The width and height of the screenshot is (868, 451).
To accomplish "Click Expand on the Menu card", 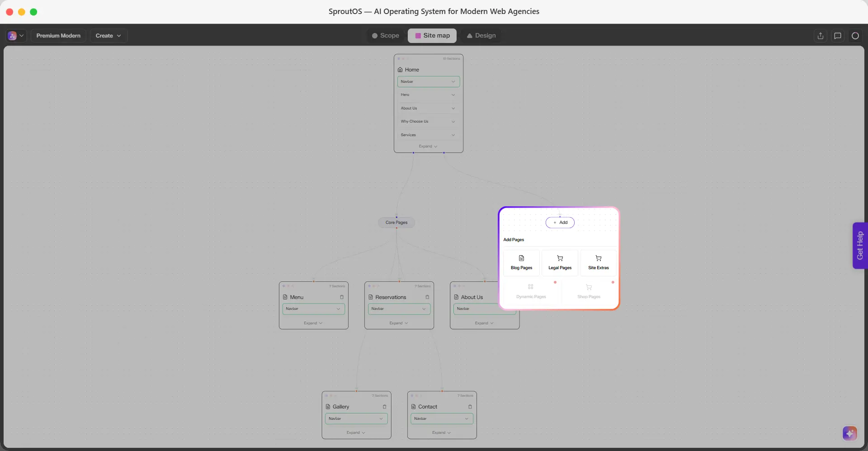I will (x=313, y=323).
